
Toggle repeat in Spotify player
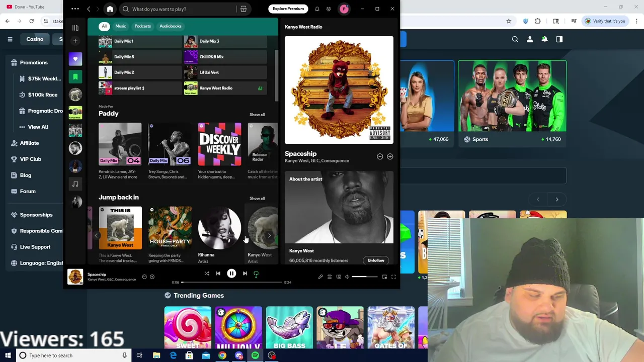(256, 274)
